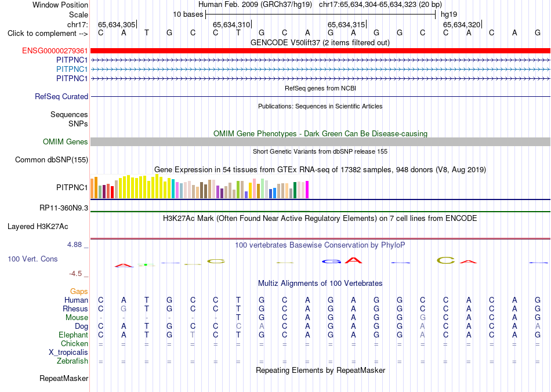Screen dimensions: 551x392
Task: Click the GTEx Gene Expression track title
Action: click(x=320, y=170)
